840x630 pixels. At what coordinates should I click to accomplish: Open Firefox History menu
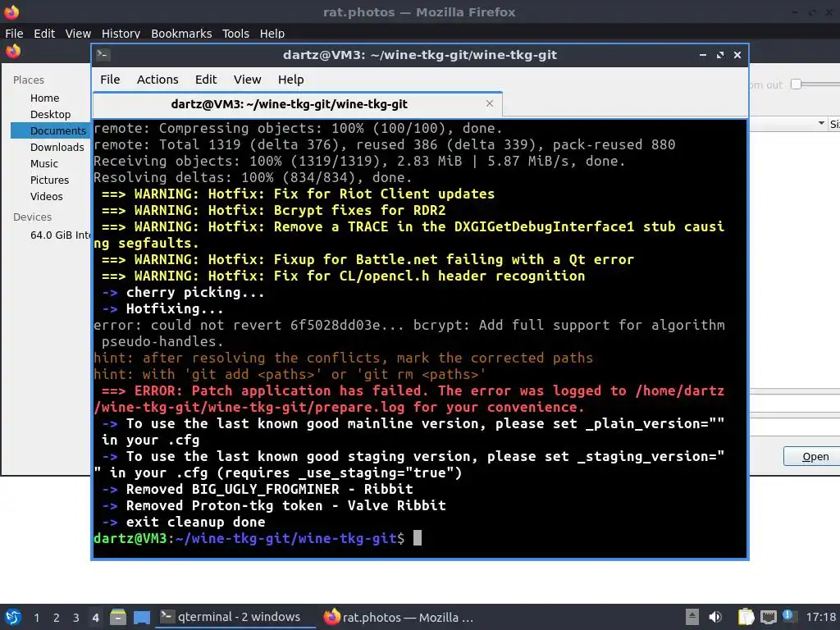click(121, 33)
